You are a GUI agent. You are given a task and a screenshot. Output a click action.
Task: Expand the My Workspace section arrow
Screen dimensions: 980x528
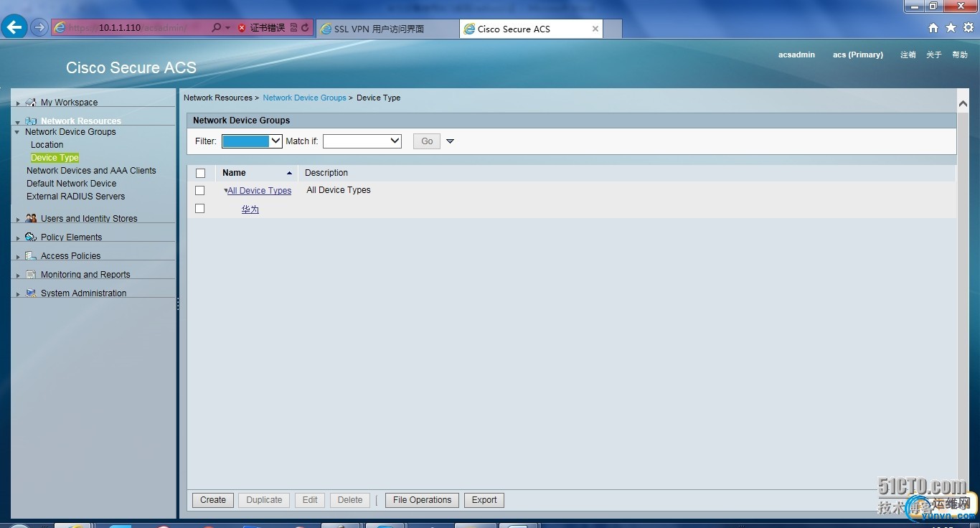(x=18, y=103)
